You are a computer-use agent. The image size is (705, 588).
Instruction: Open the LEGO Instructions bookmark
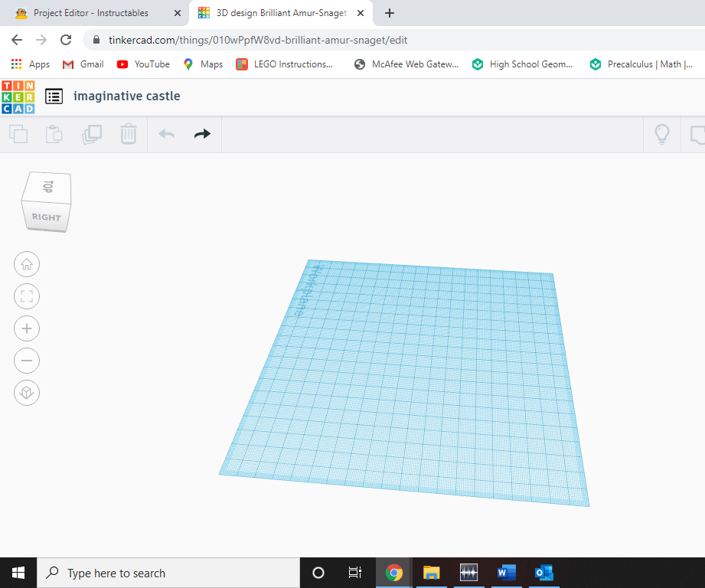coord(285,64)
